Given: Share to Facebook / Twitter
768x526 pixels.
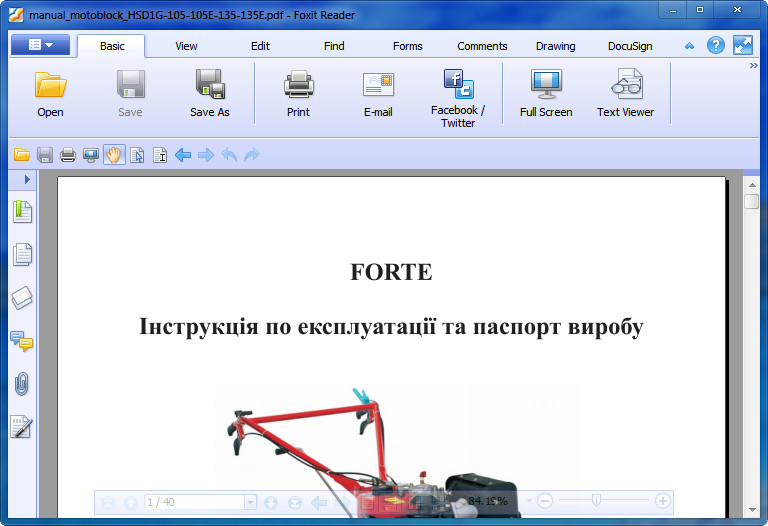Looking at the screenshot, I should click(x=458, y=98).
